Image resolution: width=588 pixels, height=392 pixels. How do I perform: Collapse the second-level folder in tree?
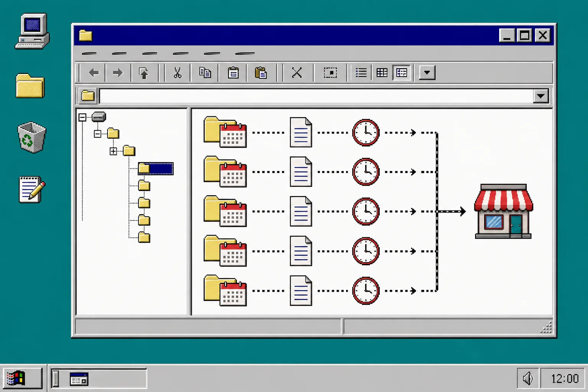[98, 134]
